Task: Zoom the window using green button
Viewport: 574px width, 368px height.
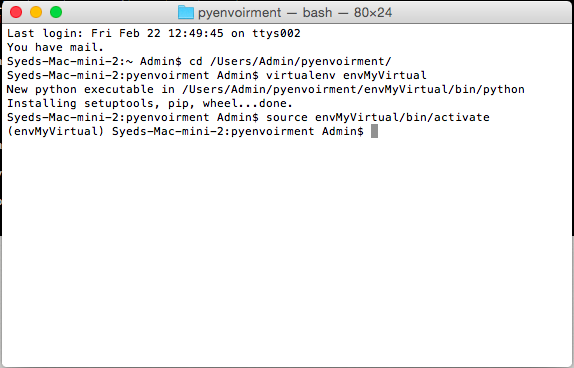Action: click(x=56, y=12)
